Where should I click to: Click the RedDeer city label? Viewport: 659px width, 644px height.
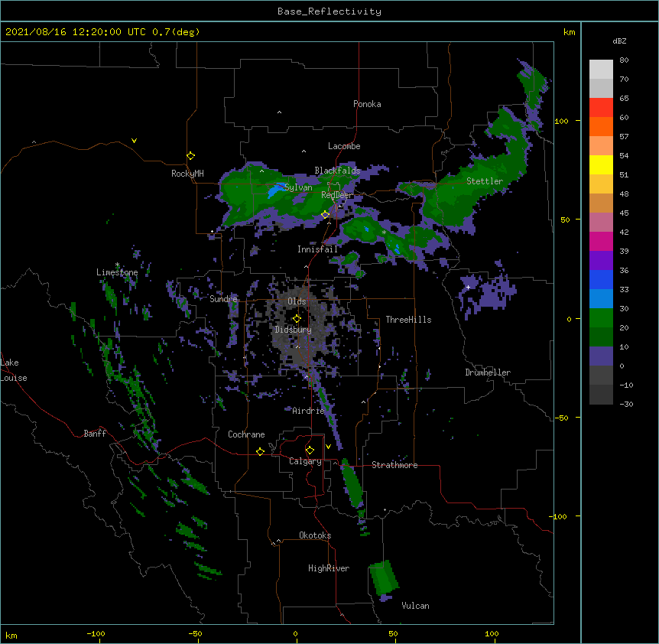(337, 195)
